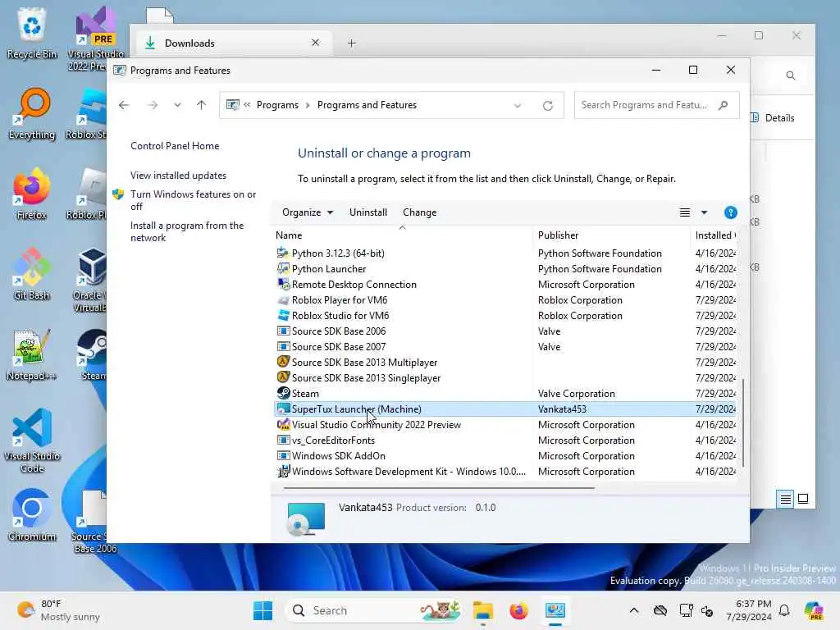Click the Roblox Studio for VM6 icon
The width and height of the screenshot is (840, 630).
click(283, 315)
